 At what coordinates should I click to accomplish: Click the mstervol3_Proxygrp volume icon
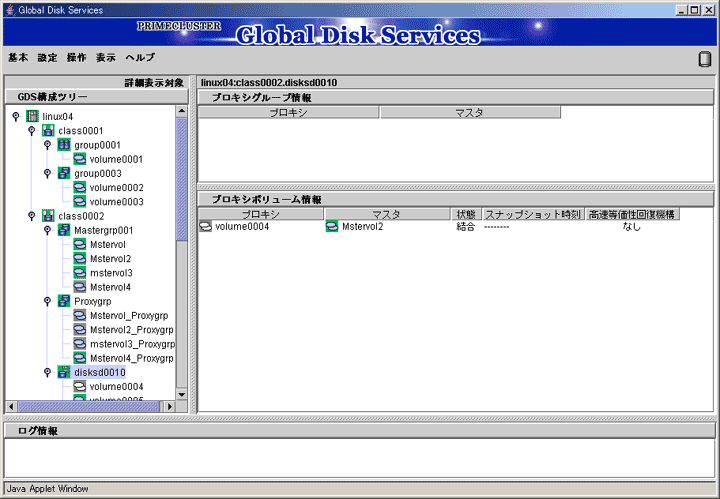(x=79, y=344)
